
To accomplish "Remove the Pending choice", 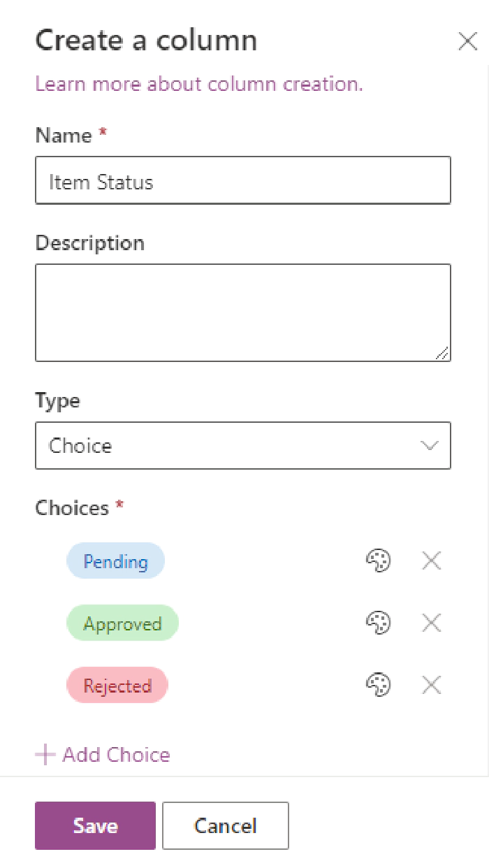I will click(x=432, y=560).
